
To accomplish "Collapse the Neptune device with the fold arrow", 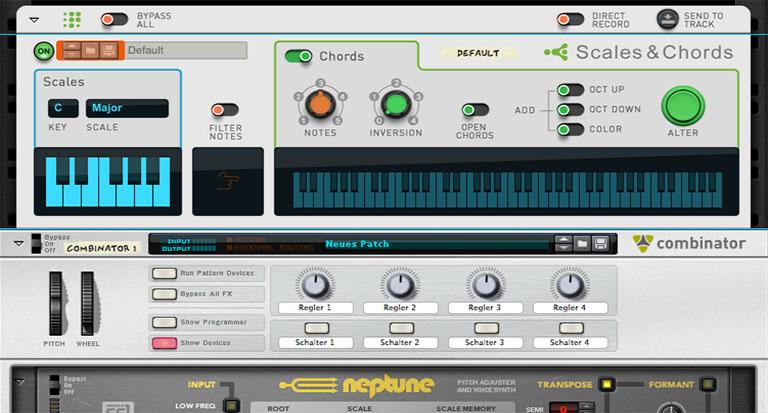I will [20, 381].
